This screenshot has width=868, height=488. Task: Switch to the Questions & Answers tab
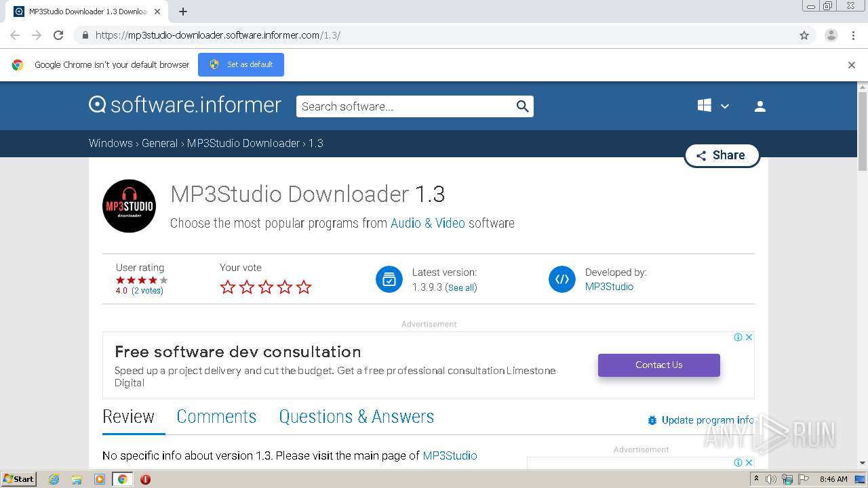click(x=357, y=417)
